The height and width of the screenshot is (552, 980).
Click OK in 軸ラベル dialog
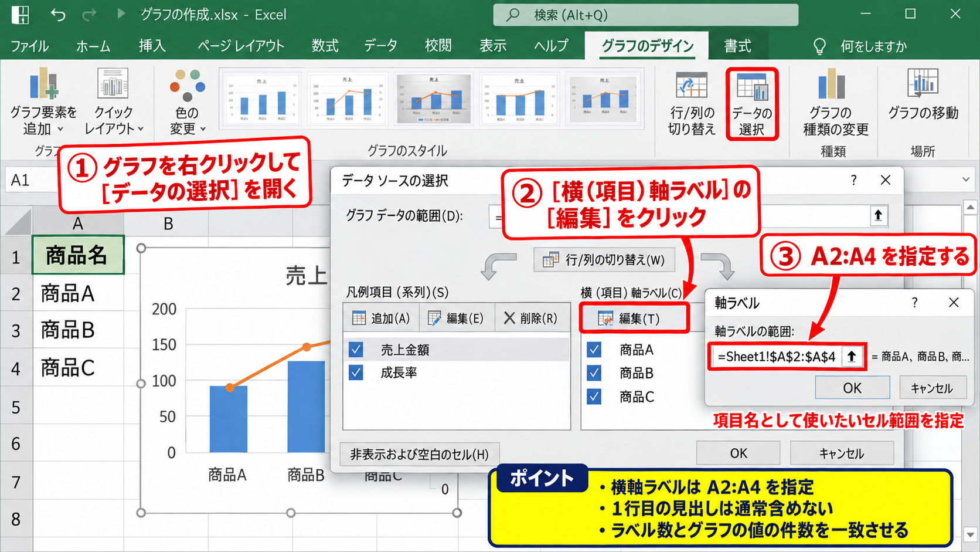(852, 388)
